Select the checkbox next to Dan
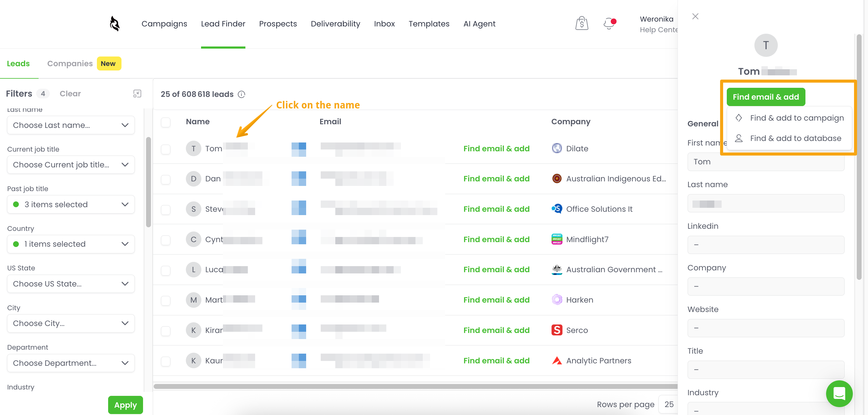This screenshot has width=868, height=415. click(166, 179)
